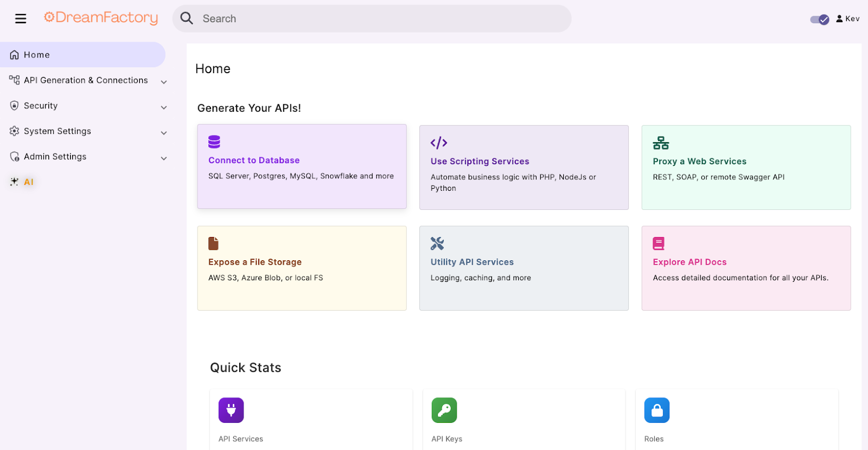Open the hamburger navigation menu
This screenshot has height=450, width=868.
21,19
